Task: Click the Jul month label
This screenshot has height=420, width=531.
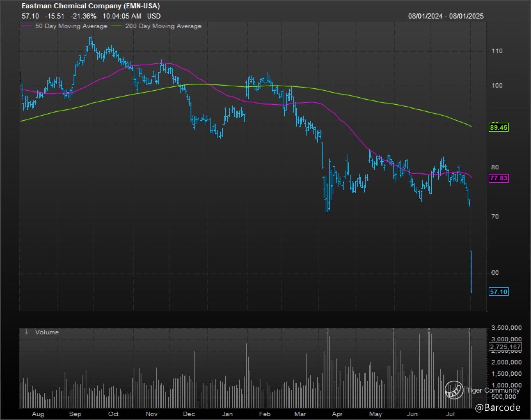Action: 450,414
